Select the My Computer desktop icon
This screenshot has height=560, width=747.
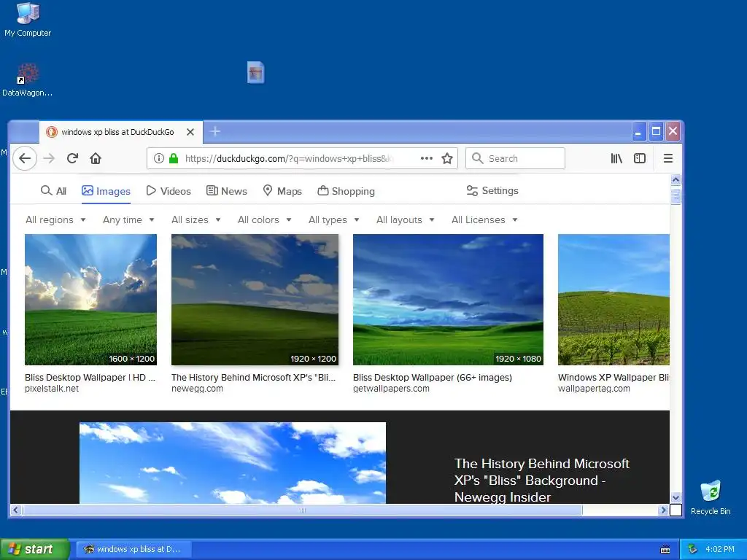28,20
